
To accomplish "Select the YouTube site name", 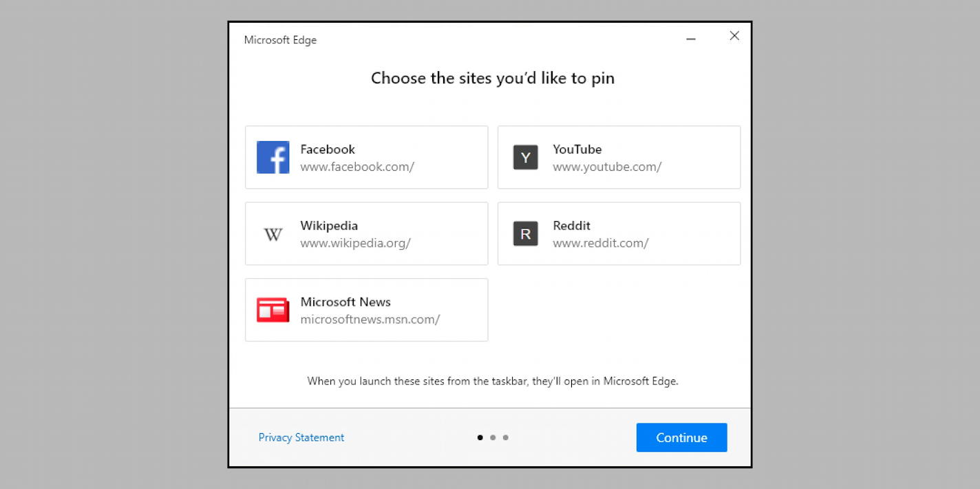I will [577, 149].
